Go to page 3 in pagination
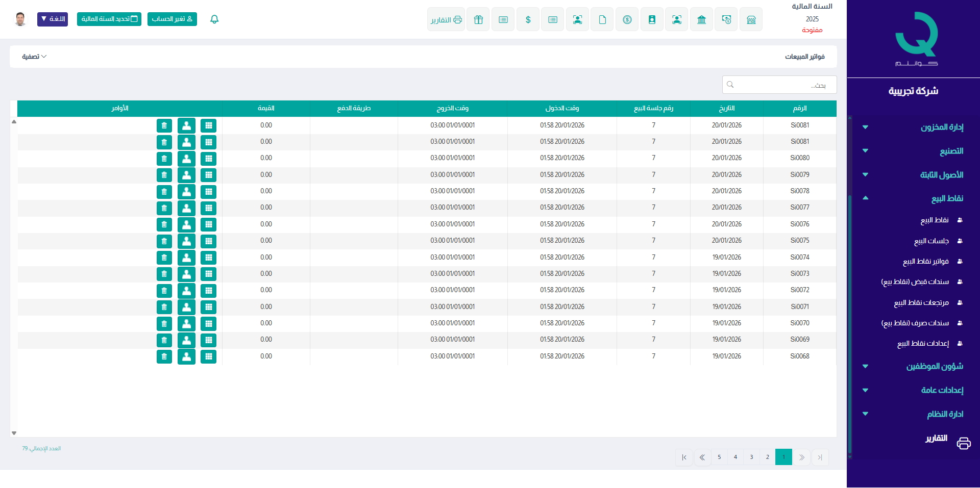Viewport: 980px width, 488px height. [751, 457]
